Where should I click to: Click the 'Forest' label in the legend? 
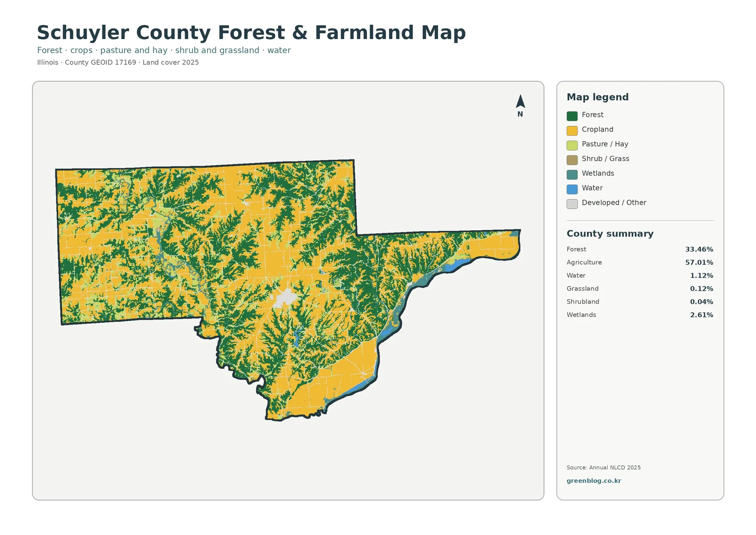pos(593,115)
